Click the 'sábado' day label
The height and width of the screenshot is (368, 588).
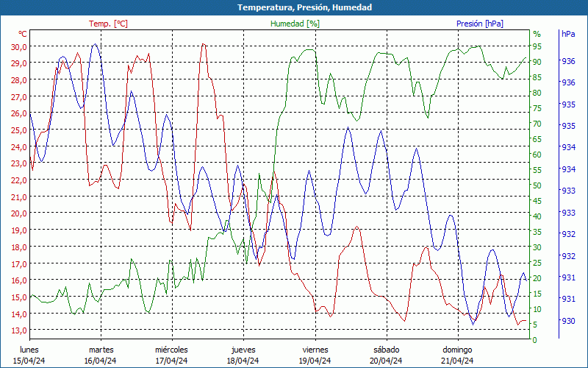tap(387, 350)
